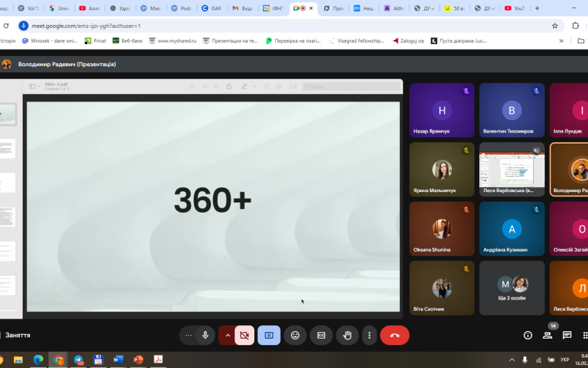Open the chat panel icon
This screenshot has width=588, height=368.
pyautogui.click(x=567, y=336)
